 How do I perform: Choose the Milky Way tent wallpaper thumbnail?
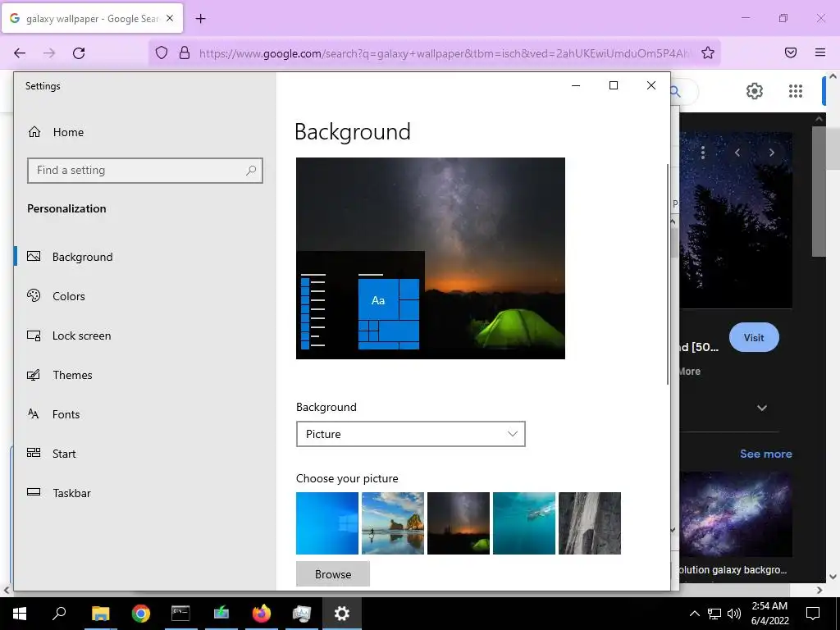(x=458, y=523)
